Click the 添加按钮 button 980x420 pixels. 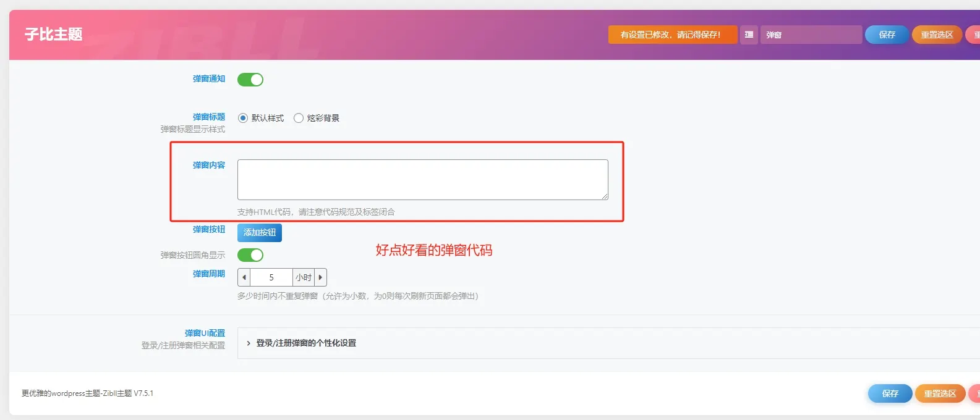(260, 233)
